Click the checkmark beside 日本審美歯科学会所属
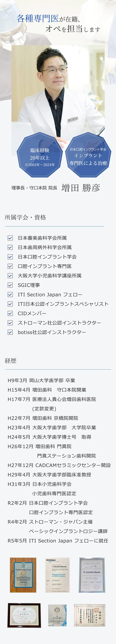This screenshot has width=116, height=644. tap(10, 238)
